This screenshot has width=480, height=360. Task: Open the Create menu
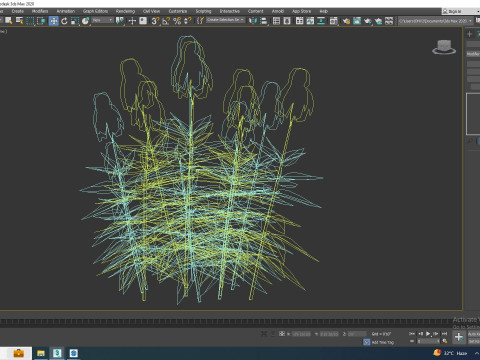click(x=18, y=11)
